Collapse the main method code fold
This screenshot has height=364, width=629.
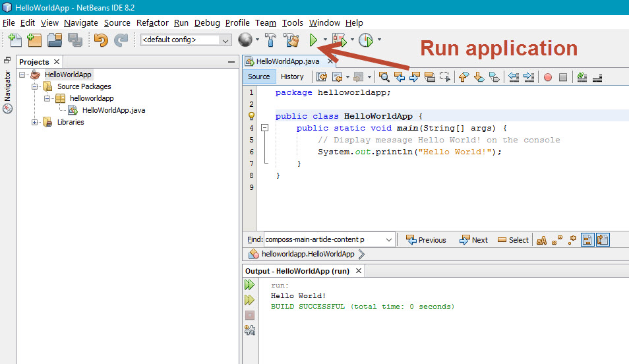pos(265,128)
